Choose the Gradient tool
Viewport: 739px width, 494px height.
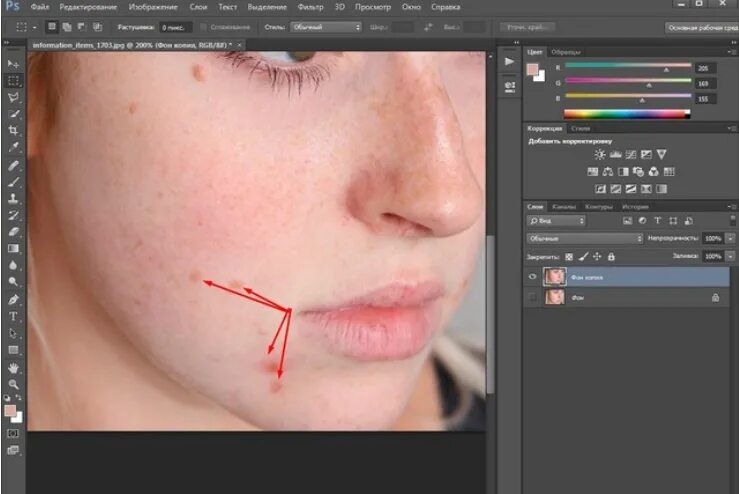pyautogui.click(x=13, y=248)
